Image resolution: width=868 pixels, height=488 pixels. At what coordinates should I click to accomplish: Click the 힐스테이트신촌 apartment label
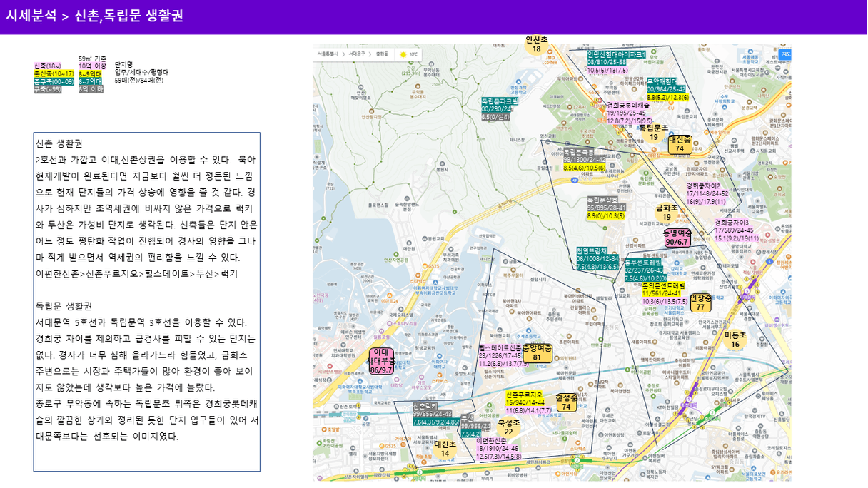[x=500, y=347]
